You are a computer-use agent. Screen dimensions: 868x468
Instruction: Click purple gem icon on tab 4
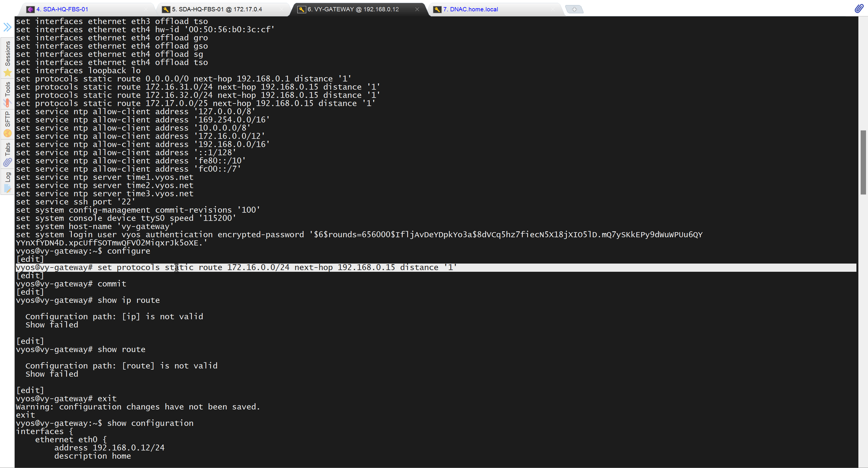point(30,9)
